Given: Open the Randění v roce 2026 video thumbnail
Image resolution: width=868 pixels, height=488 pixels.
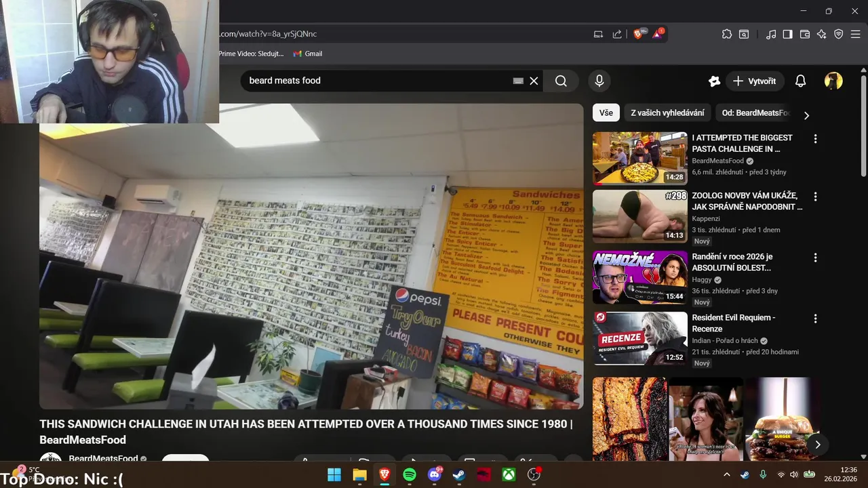Looking at the screenshot, I should point(640,277).
